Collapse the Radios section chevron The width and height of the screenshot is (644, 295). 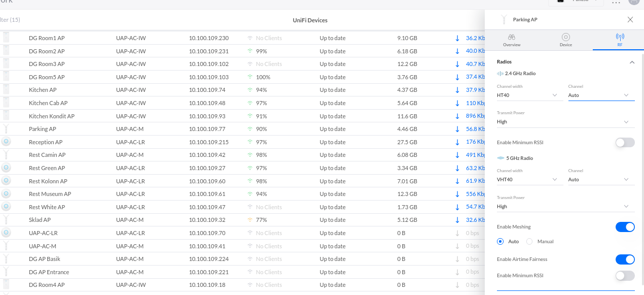[x=632, y=62]
